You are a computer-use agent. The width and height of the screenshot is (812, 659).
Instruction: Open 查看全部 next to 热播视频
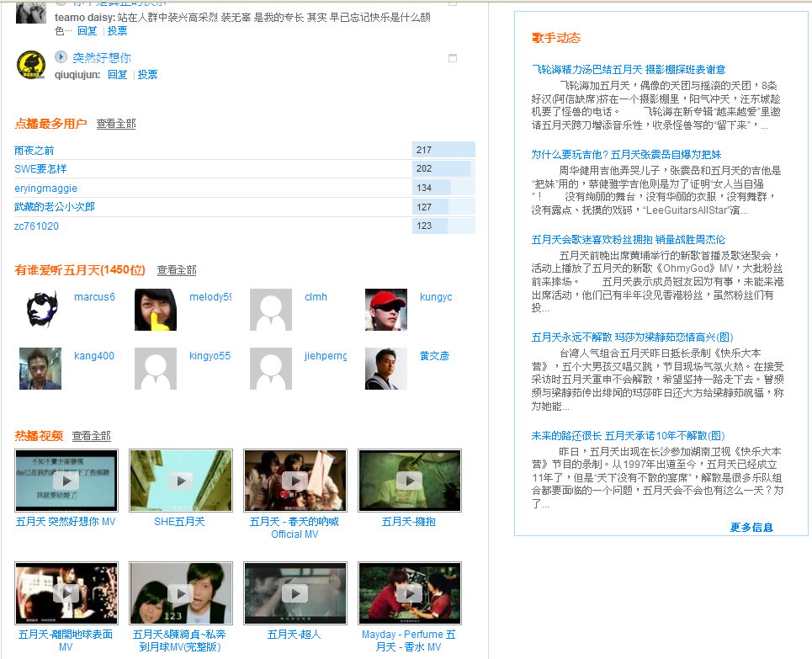[x=92, y=436]
